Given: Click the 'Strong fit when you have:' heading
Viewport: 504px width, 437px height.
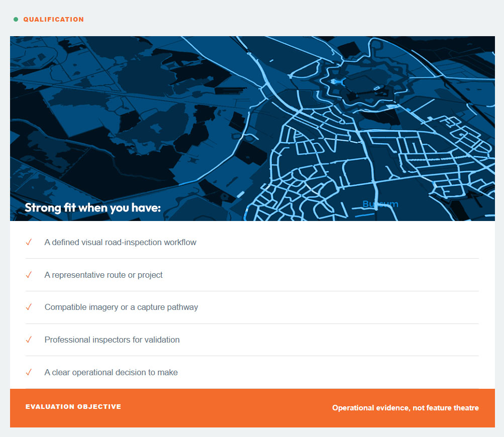Looking at the screenshot, I should (x=92, y=208).
